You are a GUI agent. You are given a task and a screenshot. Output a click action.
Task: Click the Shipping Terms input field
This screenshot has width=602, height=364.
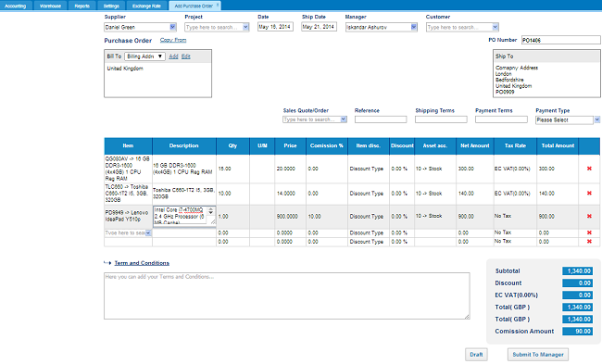point(441,119)
